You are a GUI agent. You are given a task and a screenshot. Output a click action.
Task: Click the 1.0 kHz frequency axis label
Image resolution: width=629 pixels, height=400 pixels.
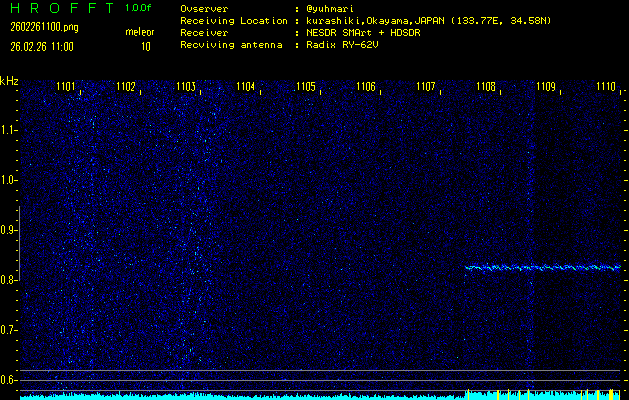point(10,180)
